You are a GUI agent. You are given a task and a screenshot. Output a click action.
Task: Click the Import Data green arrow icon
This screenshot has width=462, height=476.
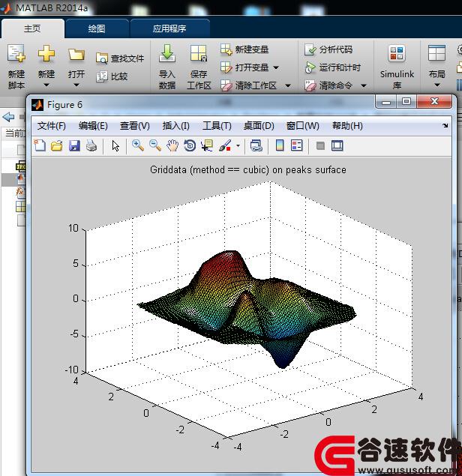click(x=167, y=53)
